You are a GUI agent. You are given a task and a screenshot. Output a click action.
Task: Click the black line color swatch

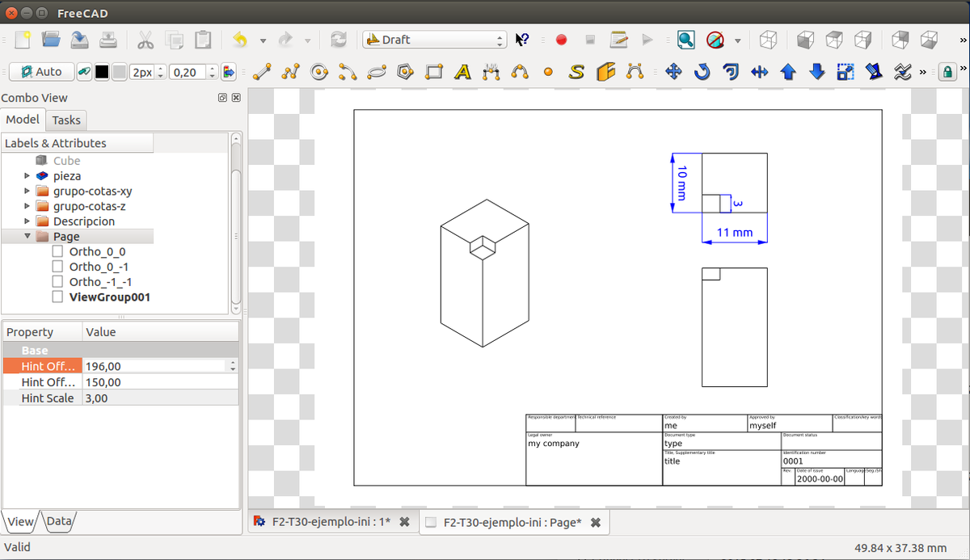pyautogui.click(x=102, y=72)
